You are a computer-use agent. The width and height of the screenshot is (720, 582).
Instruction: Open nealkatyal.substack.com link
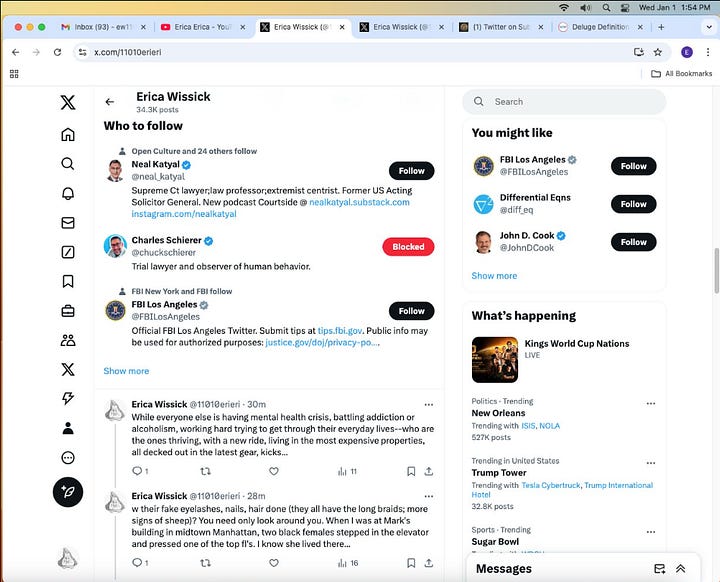click(359, 202)
